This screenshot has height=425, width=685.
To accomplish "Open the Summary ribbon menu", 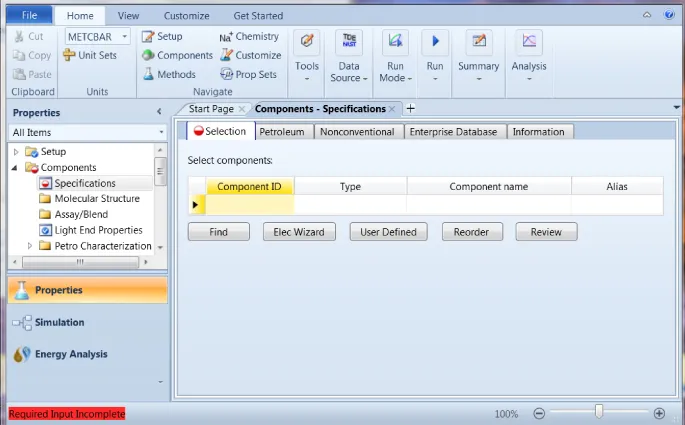I will click(479, 41).
